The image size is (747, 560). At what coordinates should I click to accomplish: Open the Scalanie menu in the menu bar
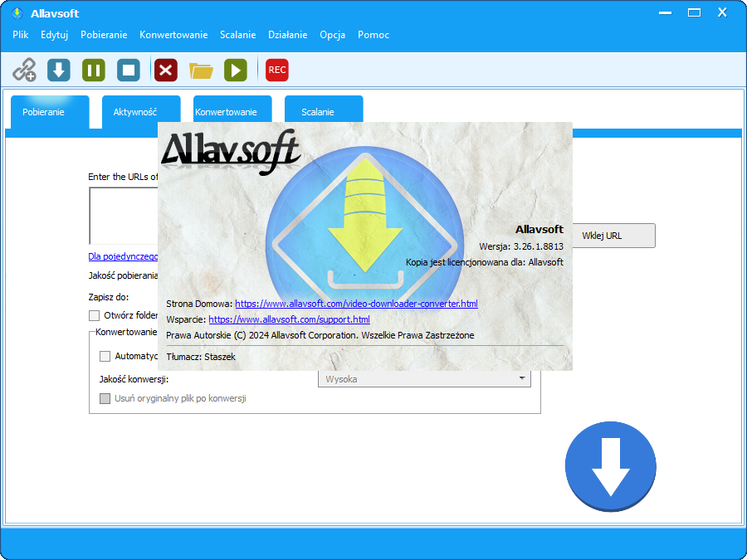point(237,35)
